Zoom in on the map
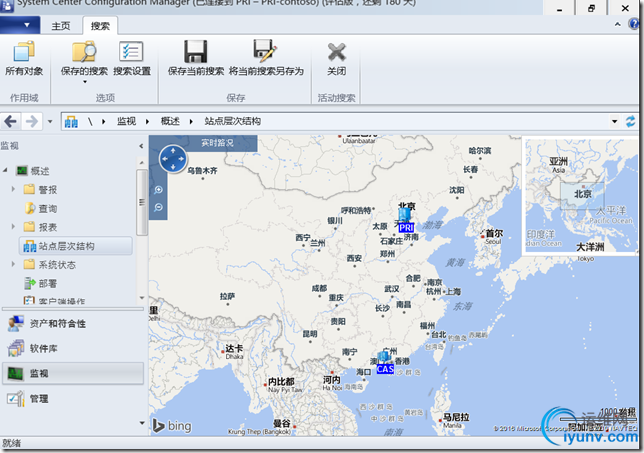Image resolution: width=644 pixels, height=453 pixels. [x=159, y=190]
